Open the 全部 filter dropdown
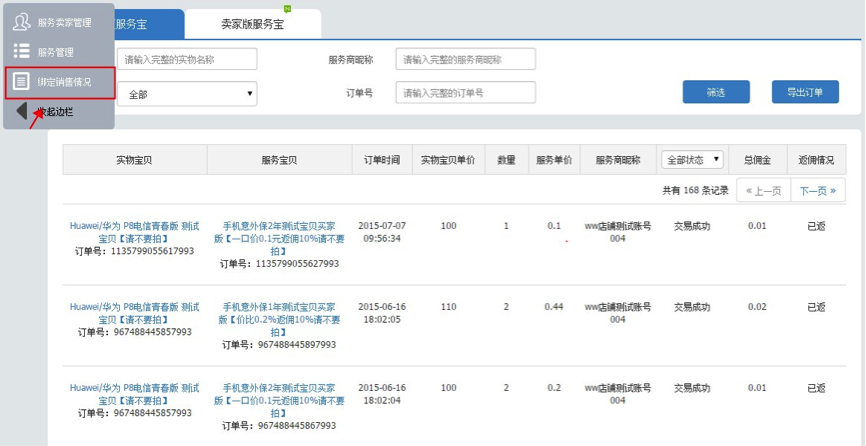 point(187,94)
